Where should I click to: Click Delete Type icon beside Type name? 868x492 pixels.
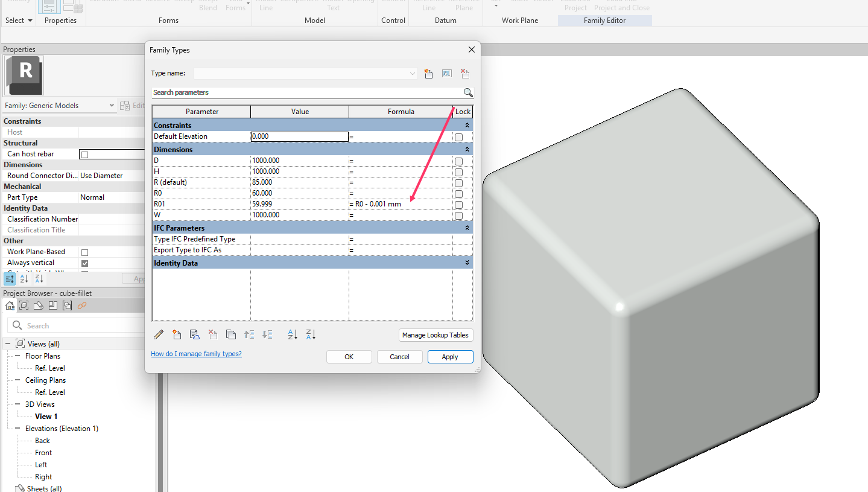[464, 74]
